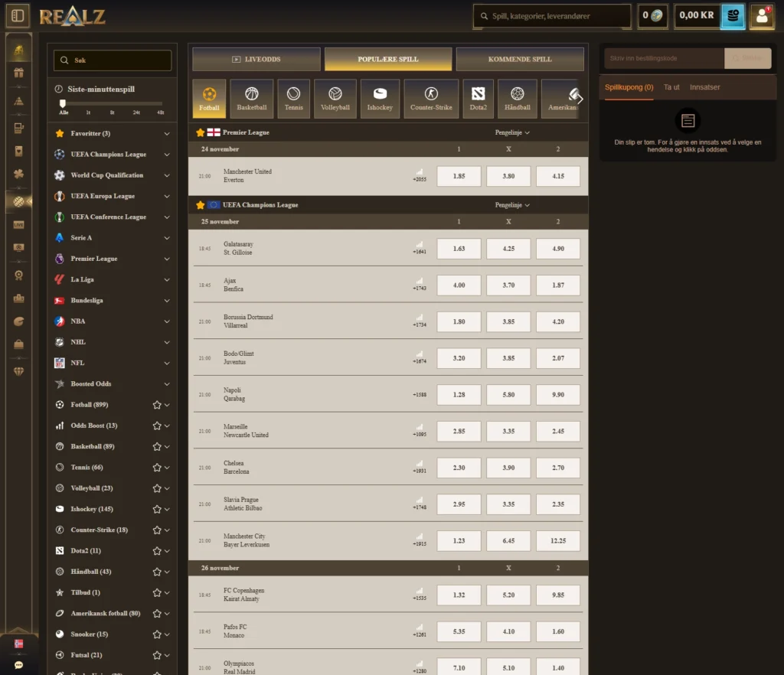The height and width of the screenshot is (675, 784).
Task: Set Siste-minuttenspill slider to 24t
Action: coord(136,104)
